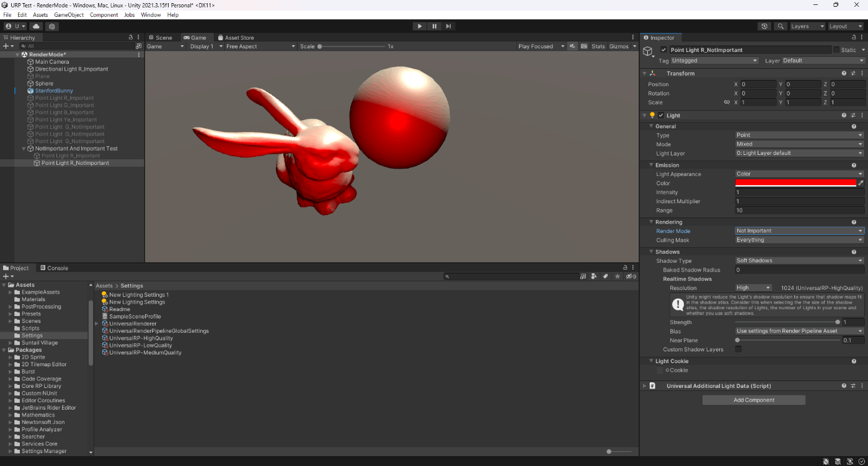Image resolution: width=868 pixels, height=466 pixels.
Task: Click the Light component help icon
Action: coord(844,115)
